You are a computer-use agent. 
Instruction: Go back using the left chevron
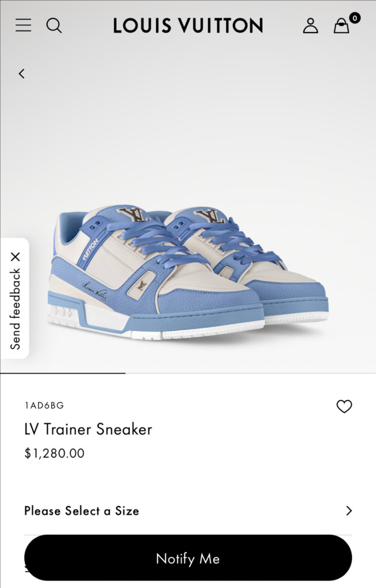[22, 73]
